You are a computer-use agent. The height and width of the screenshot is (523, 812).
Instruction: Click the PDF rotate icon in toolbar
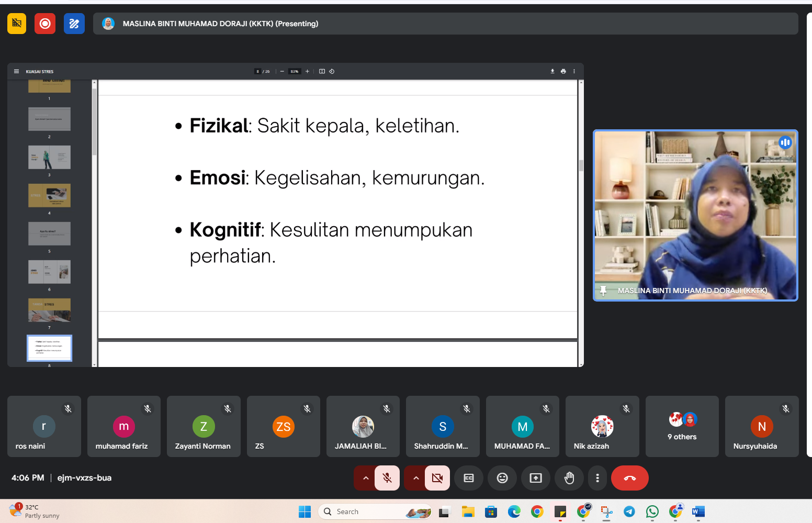(332, 71)
